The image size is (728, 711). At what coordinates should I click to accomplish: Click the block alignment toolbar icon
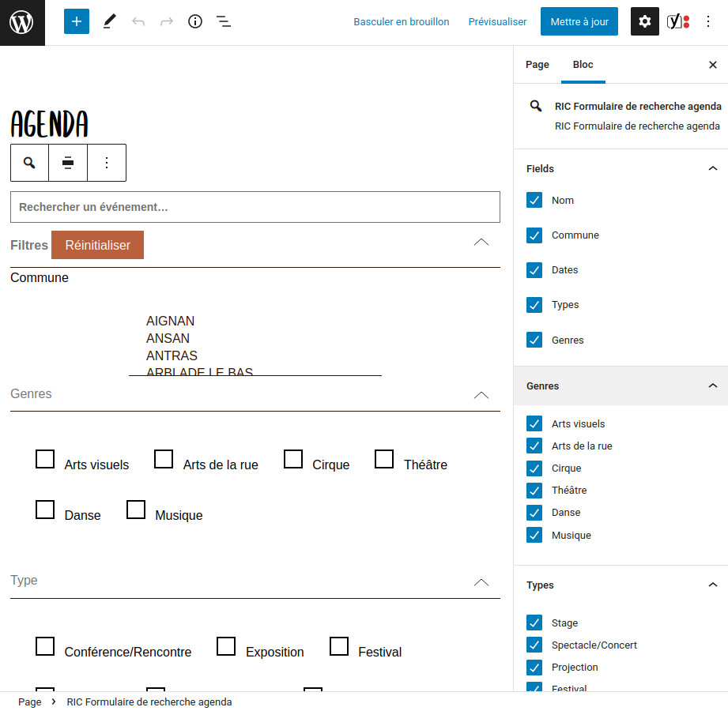tap(68, 163)
